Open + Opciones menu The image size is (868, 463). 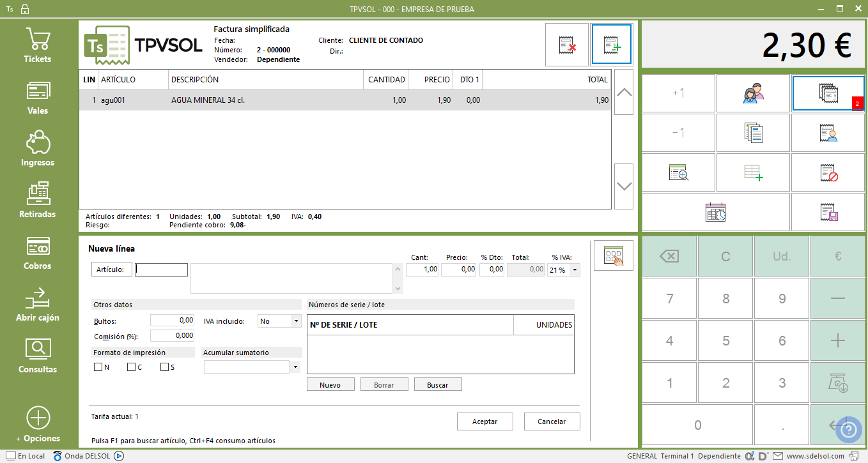click(x=38, y=425)
